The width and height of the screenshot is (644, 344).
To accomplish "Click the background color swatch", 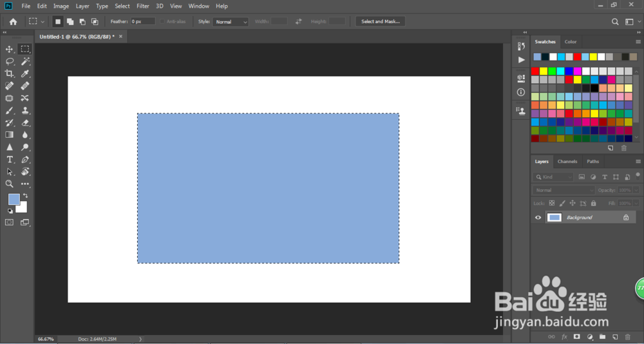I will pos(23,208).
